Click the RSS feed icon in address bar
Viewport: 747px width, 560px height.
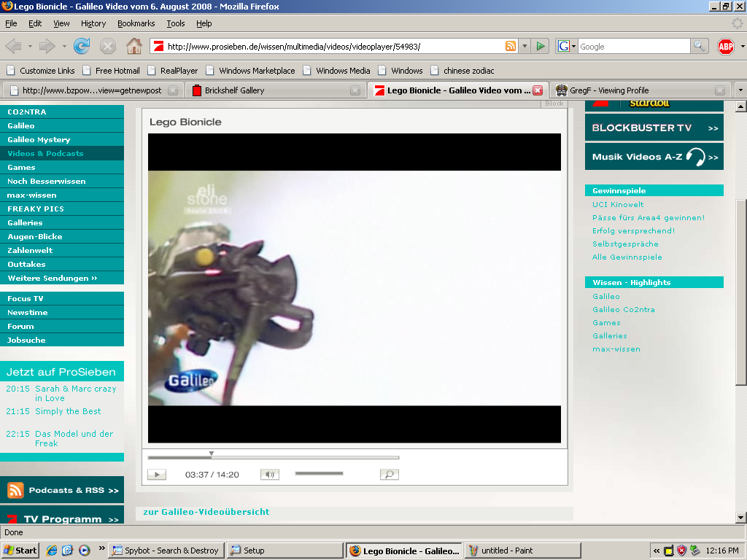pyautogui.click(x=510, y=46)
